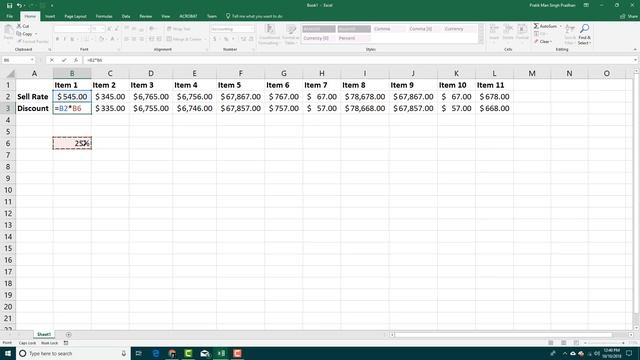Select the Sheet1 tab
The height and width of the screenshot is (360, 640).
point(44,335)
